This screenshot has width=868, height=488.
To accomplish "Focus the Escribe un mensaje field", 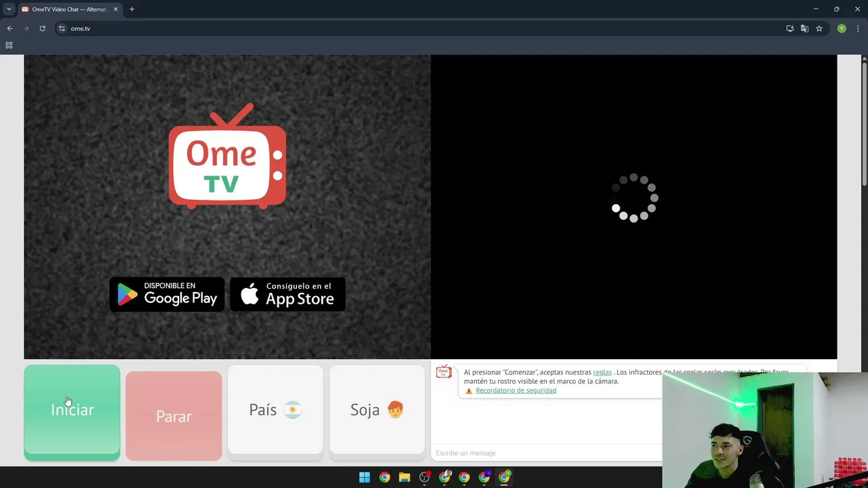I will coord(547,453).
